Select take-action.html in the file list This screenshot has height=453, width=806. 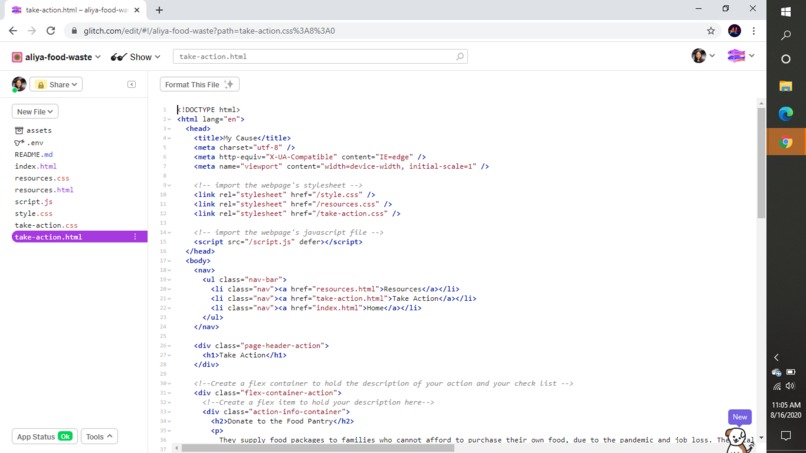pyautogui.click(x=79, y=237)
